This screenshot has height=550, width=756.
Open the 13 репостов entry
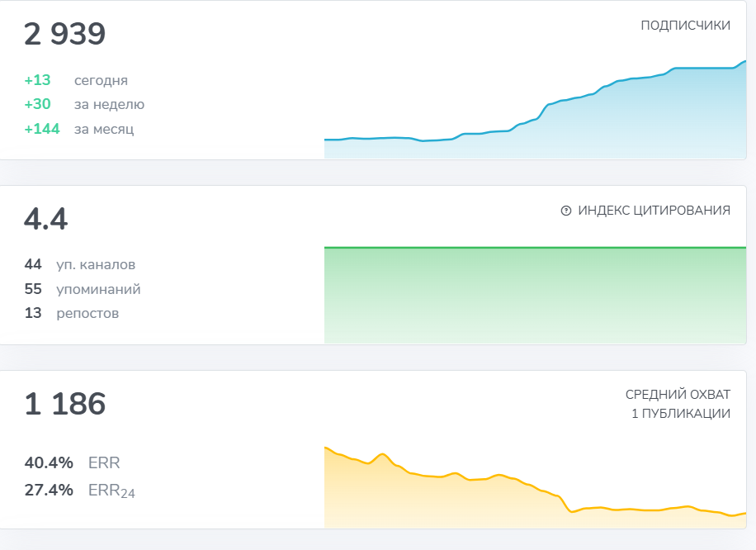pos(72,313)
